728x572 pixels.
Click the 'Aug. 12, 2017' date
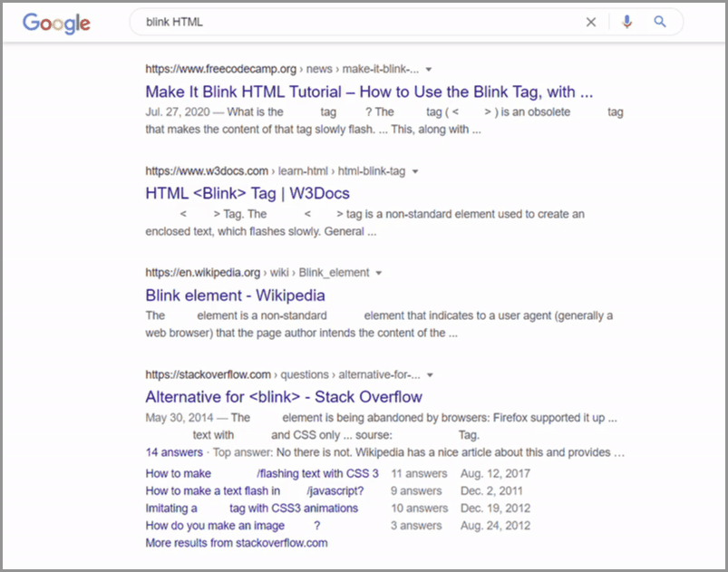pyautogui.click(x=495, y=473)
